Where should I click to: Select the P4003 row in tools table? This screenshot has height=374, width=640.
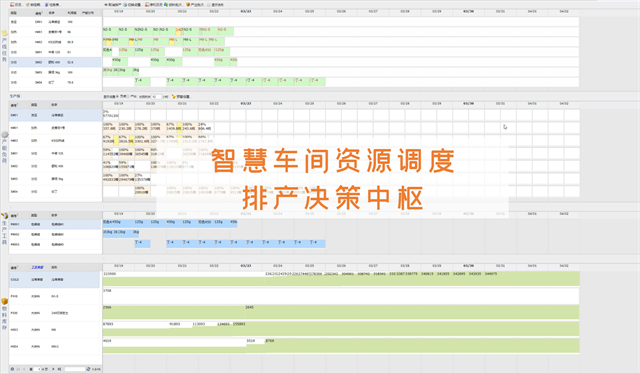coord(56,245)
